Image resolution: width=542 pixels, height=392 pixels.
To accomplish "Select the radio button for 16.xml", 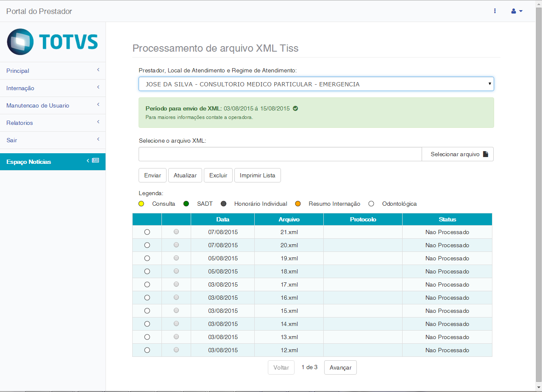I will 147,298.
